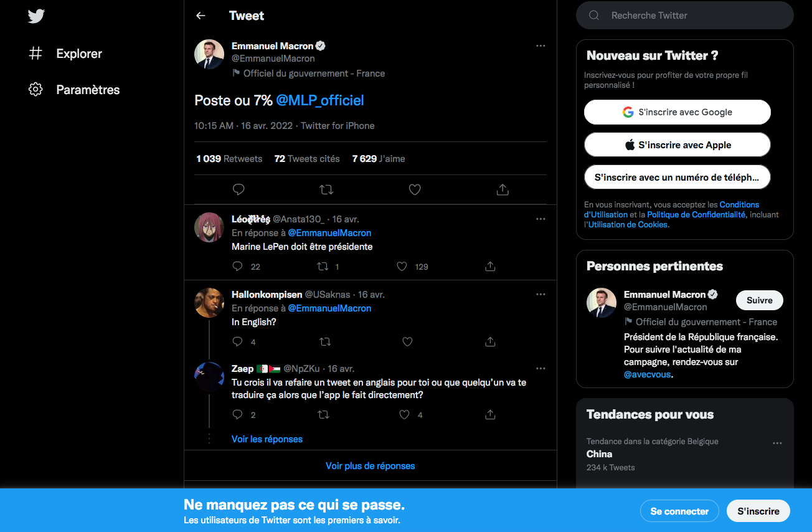
Task: Like the Marine LePen reply tweet
Action: tap(402, 266)
